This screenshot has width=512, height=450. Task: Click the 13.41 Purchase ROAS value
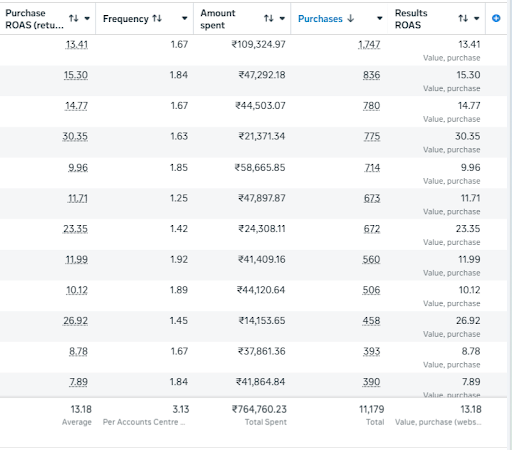77,45
